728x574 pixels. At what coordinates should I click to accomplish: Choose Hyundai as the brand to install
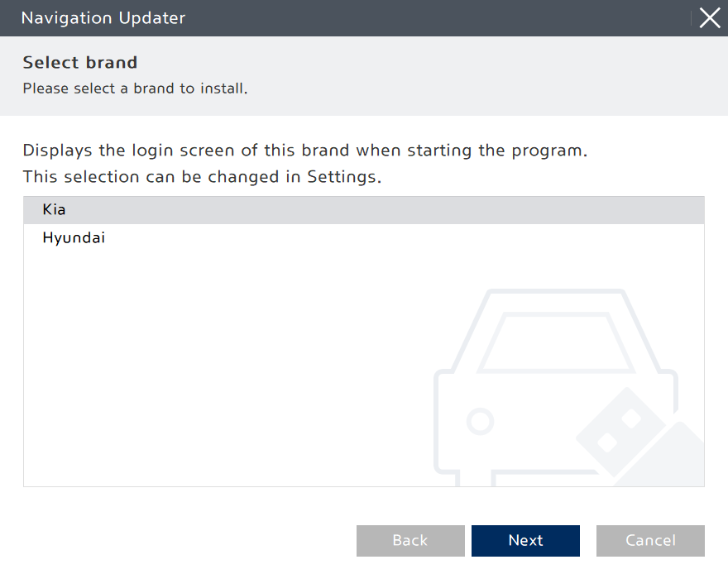click(x=74, y=237)
